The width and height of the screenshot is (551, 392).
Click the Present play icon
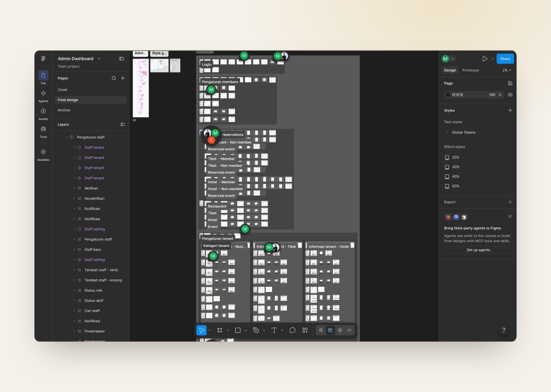pos(485,59)
